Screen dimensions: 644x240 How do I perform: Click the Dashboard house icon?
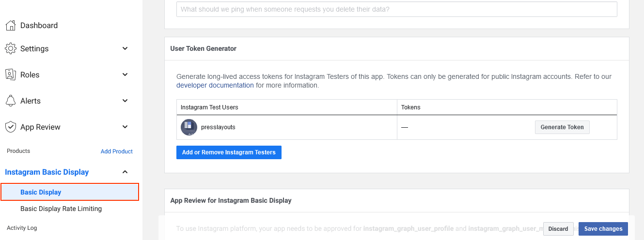click(x=11, y=25)
